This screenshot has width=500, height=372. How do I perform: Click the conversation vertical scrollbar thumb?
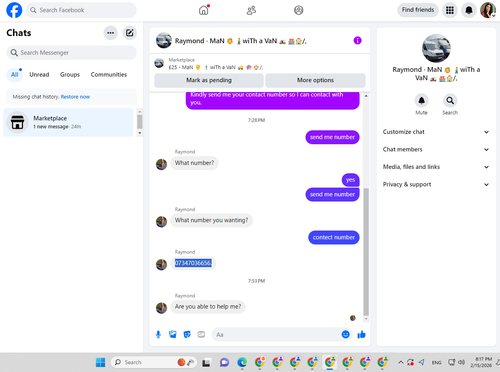pos(366,252)
